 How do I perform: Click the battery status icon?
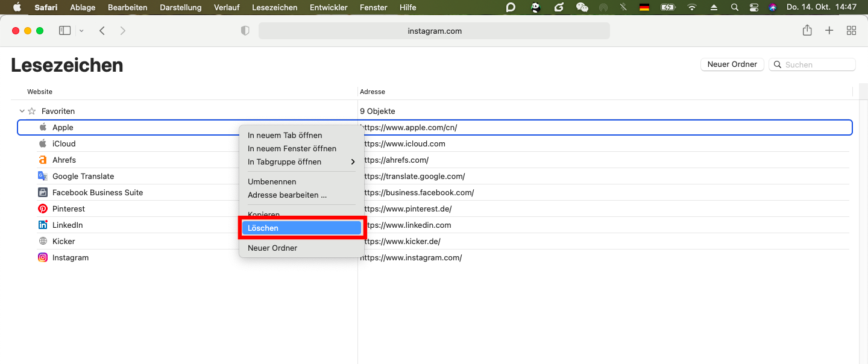click(668, 7)
